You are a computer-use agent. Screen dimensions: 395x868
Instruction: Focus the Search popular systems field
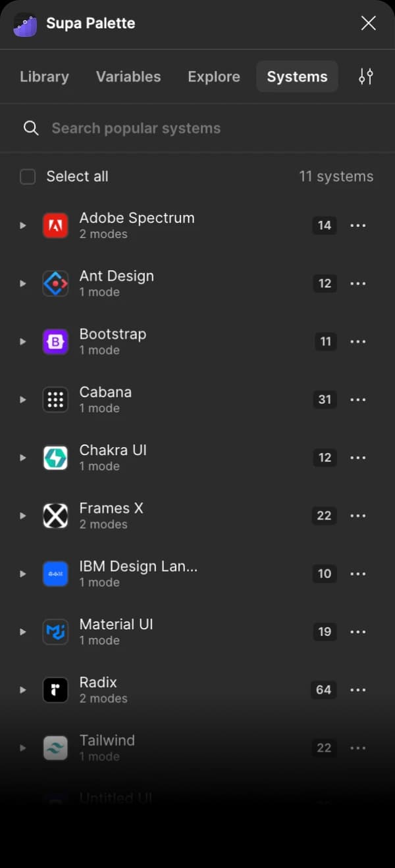tap(197, 128)
